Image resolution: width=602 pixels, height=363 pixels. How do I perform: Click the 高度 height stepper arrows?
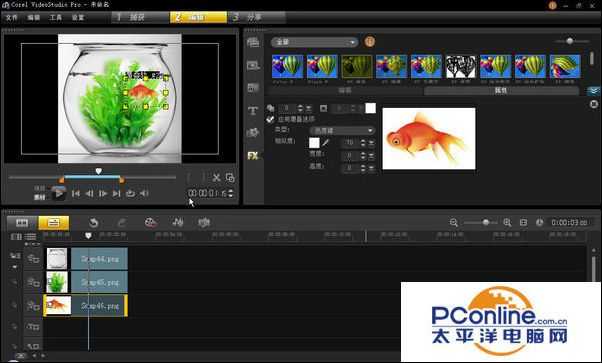pyautogui.click(x=363, y=168)
